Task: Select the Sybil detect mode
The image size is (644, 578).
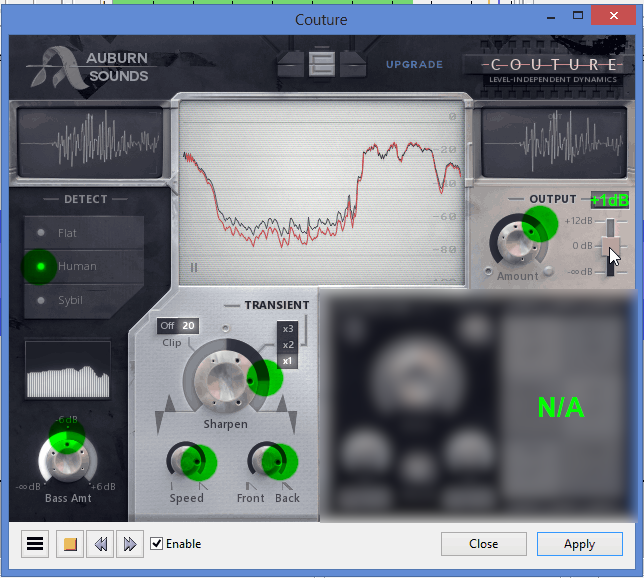Action: tap(70, 300)
